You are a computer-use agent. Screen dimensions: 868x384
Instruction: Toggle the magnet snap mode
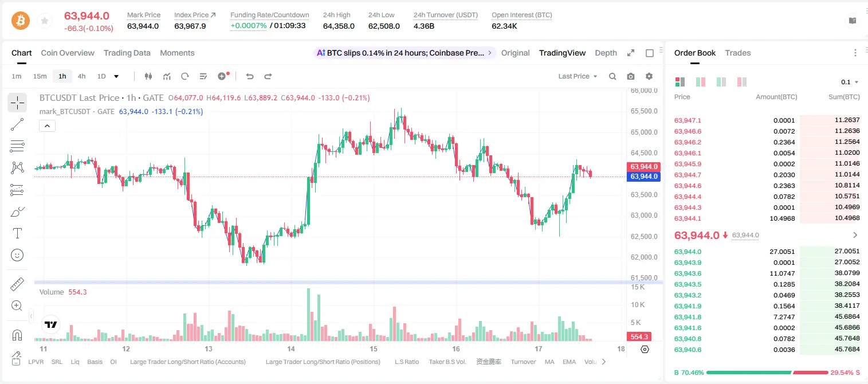(x=17, y=335)
